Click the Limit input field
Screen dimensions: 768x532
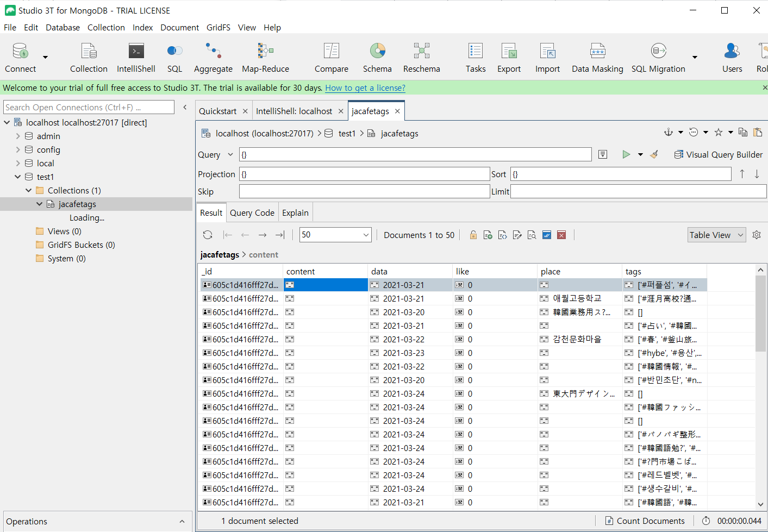click(639, 191)
